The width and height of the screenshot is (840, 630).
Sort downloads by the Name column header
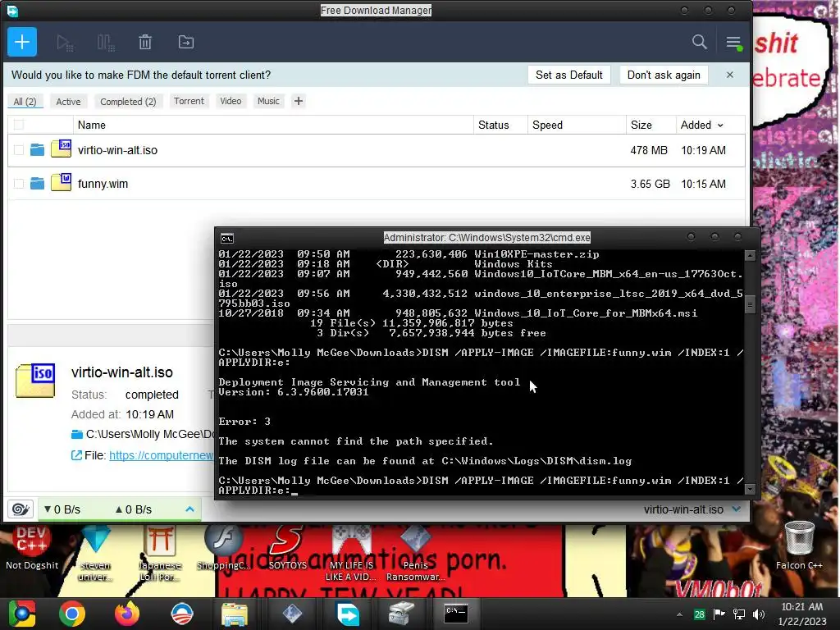(273, 125)
